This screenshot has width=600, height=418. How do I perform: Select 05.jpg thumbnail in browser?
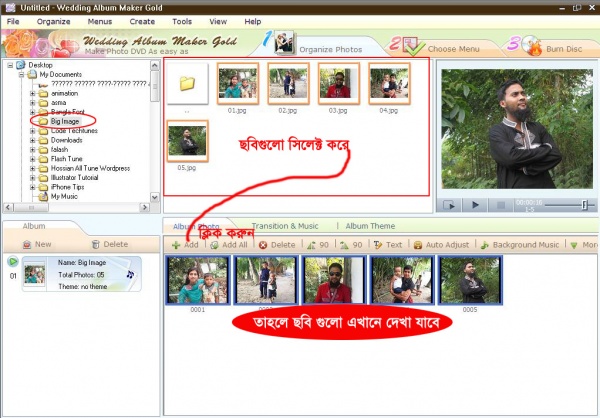188,141
